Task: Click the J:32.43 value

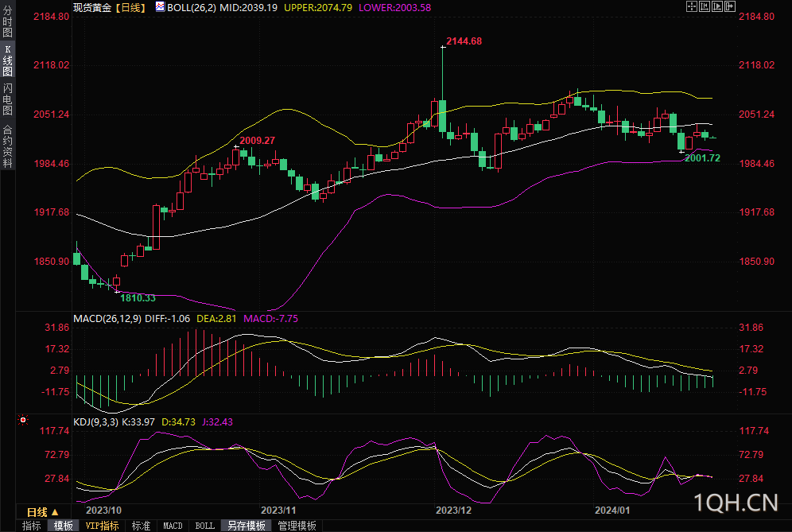Action: pyautogui.click(x=217, y=421)
